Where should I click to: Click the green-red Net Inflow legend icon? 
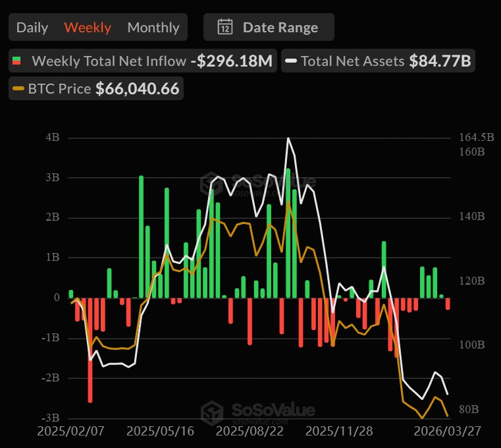pyautogui.click(x=18, y=61)
